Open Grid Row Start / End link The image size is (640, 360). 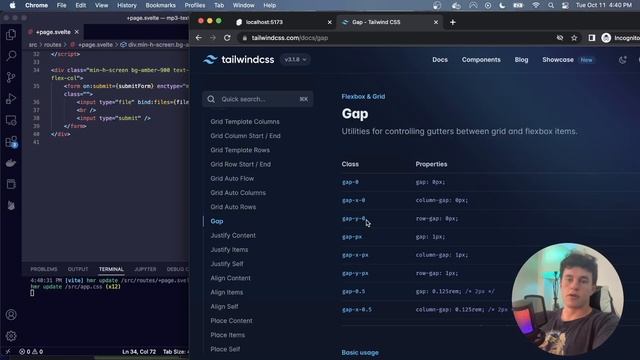click(240, 164)
